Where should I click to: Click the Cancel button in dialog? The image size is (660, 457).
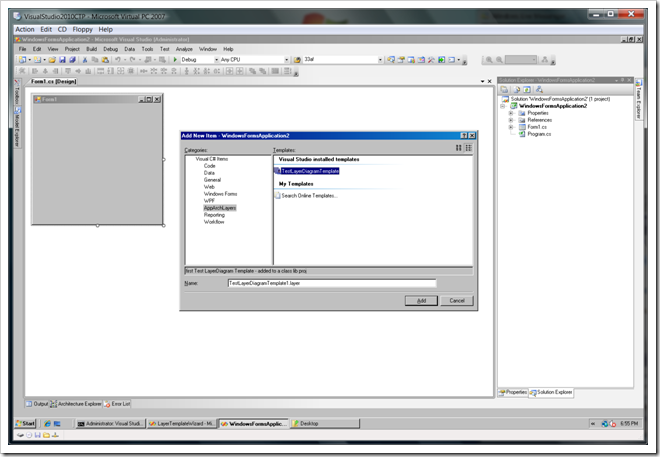pyautogui.click(x=456, y=300)
